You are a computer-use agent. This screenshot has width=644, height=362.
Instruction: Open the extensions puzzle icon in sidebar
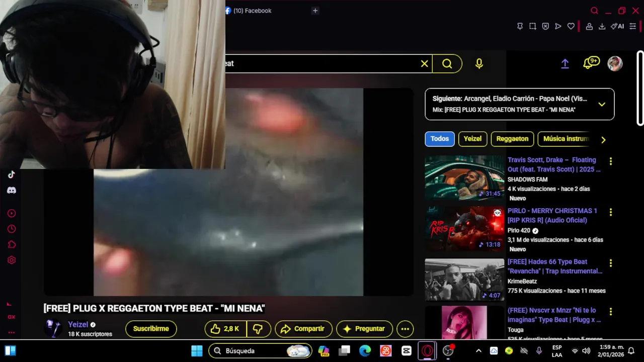[12, 244]
